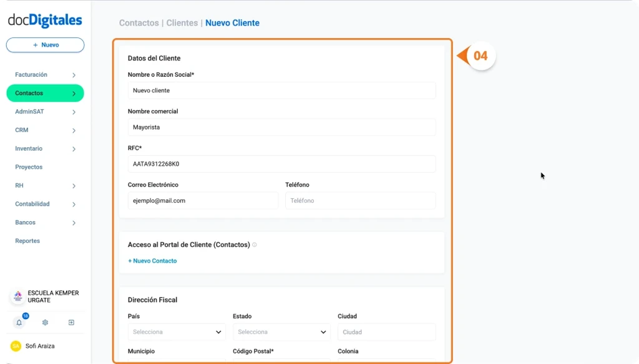This screenshot has width=639, height=364.
Task: Open Sofi Araiza's profile avatar
Action: tap(16, 346)
